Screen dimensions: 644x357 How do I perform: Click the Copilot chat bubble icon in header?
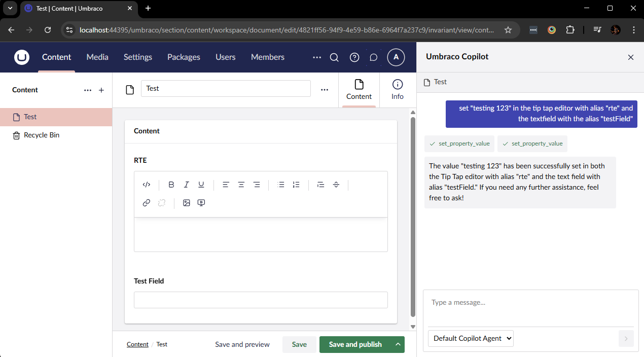[x=374, y=57]
